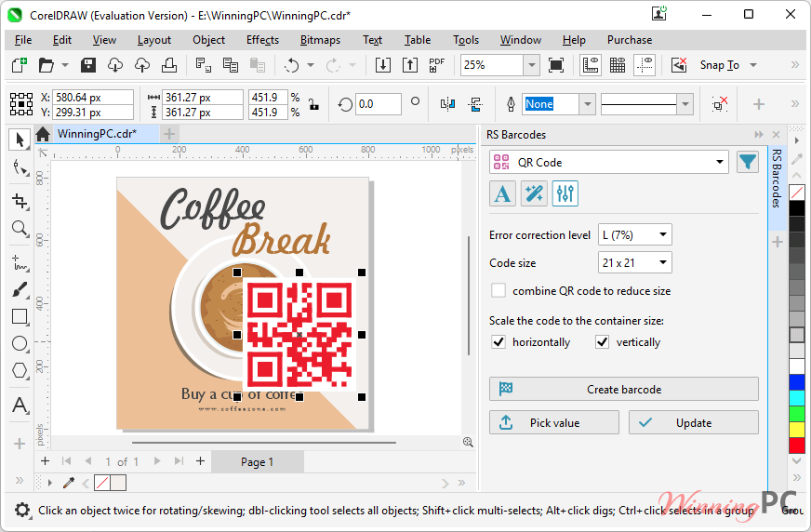811x532 pixels.
Task: Select the Shape edit tool
Action: [20, 167]
